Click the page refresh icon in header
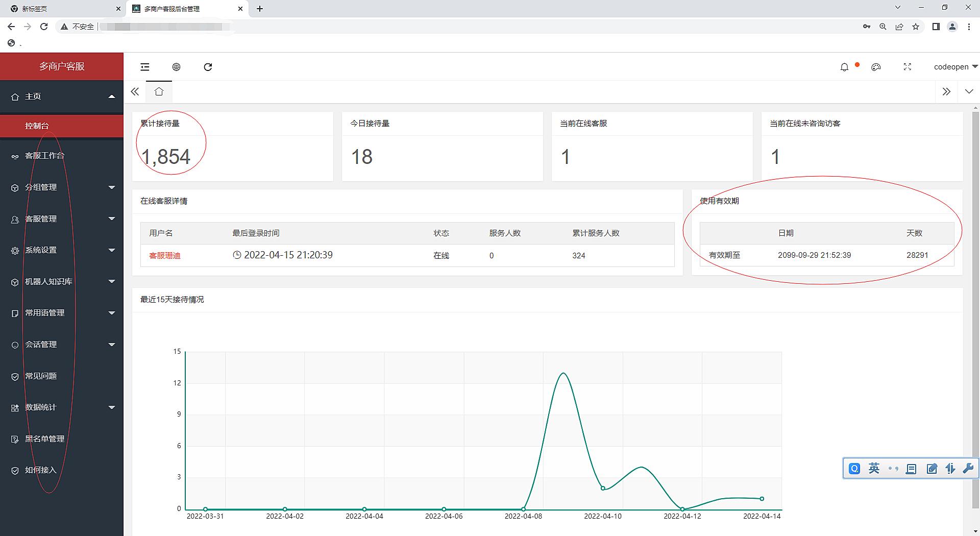This screenshot has height=536, width=980. click(208, 67)
